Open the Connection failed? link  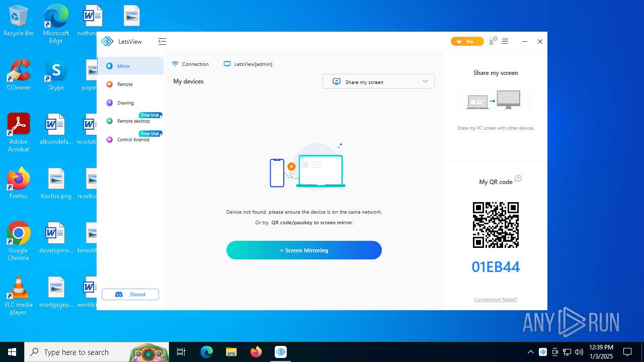(x=496, y=300)
